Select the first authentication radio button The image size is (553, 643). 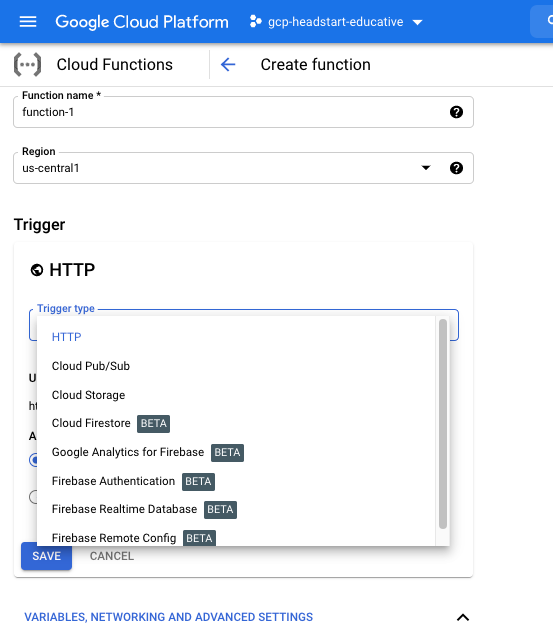(x=33, y=460)
